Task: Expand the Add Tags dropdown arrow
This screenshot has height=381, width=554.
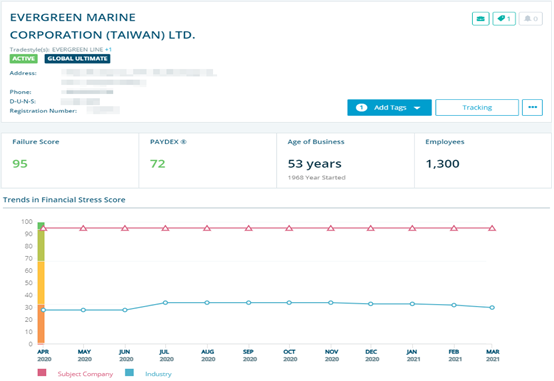Action: [417, 108]
